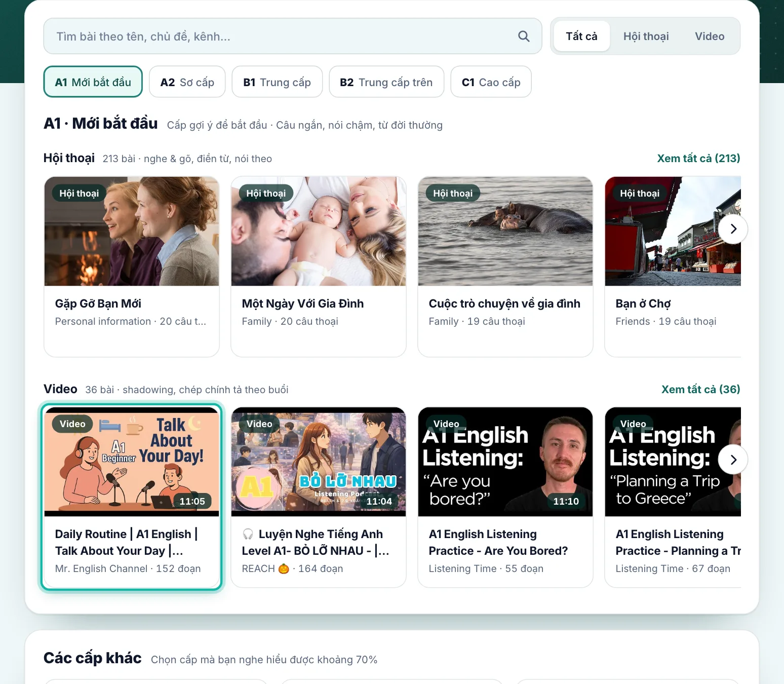Select the Tất cả filter tab

tap(581, 36)
